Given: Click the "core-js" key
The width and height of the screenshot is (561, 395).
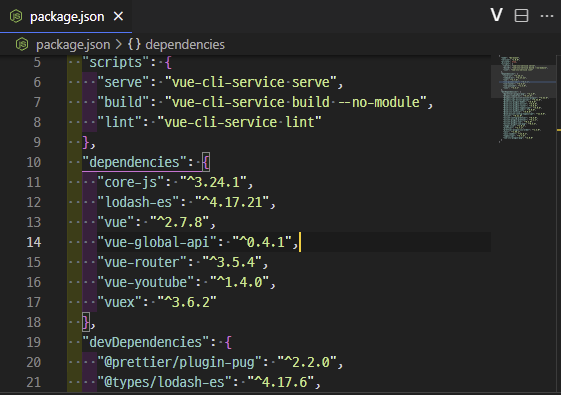Looking at the screenshot, I should click(x=131, y=182).
